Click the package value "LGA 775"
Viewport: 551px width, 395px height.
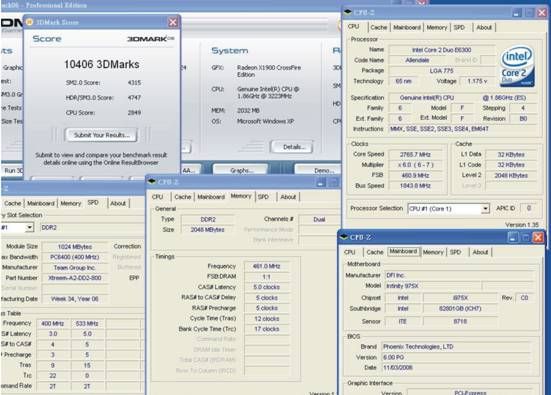441,71
